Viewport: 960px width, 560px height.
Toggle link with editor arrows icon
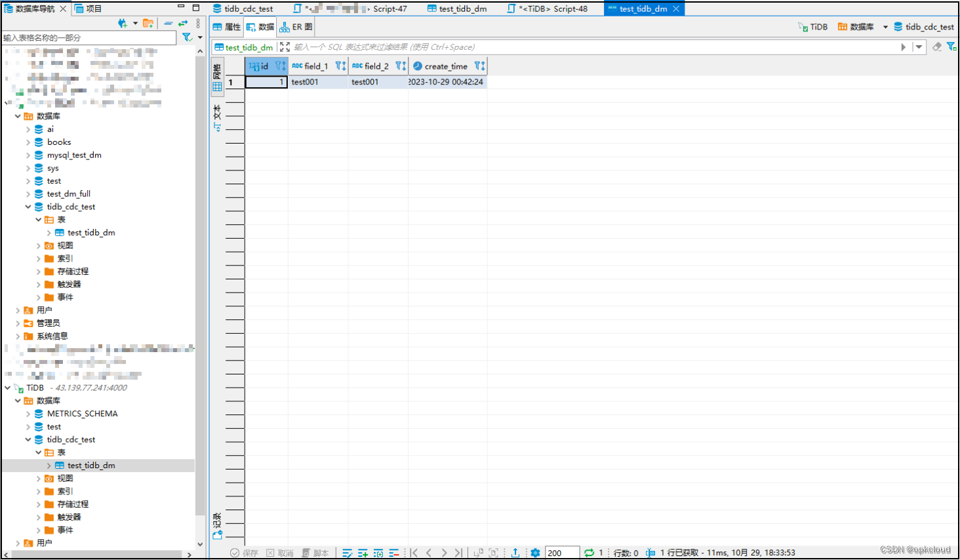[x=183, y=23]
